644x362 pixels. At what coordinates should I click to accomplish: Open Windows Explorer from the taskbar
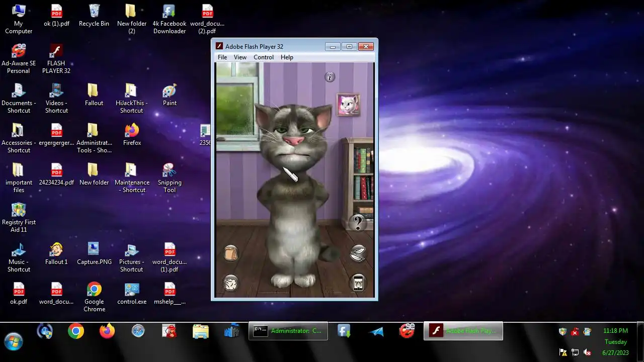pyautogui.click(x=200, y=331)
